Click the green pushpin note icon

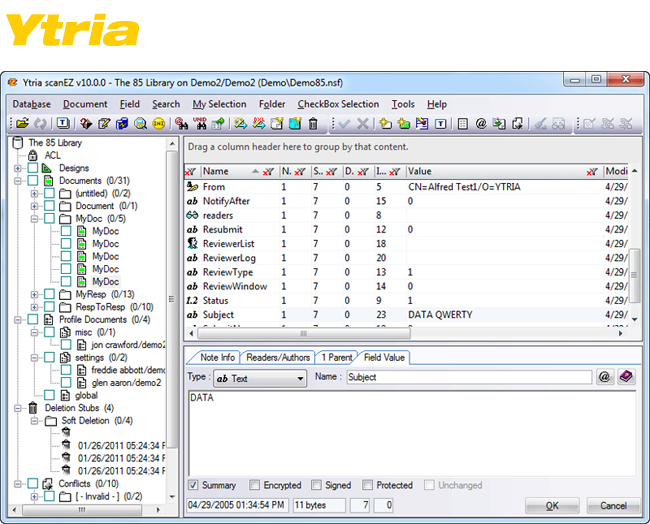pyautogui.click(x=218, y=123)
